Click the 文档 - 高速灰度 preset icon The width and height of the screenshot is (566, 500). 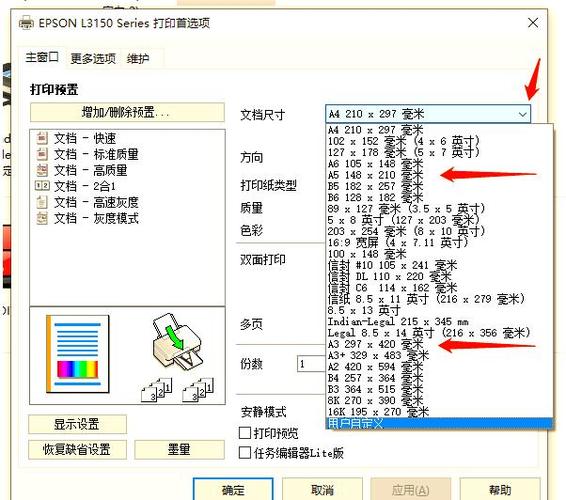pos(42,202)
